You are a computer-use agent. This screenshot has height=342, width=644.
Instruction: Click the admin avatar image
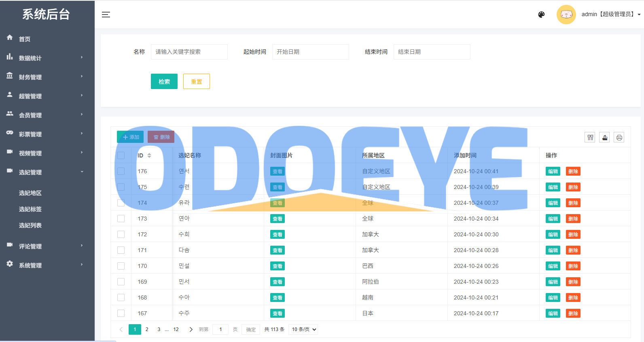(x=566, y=15)
